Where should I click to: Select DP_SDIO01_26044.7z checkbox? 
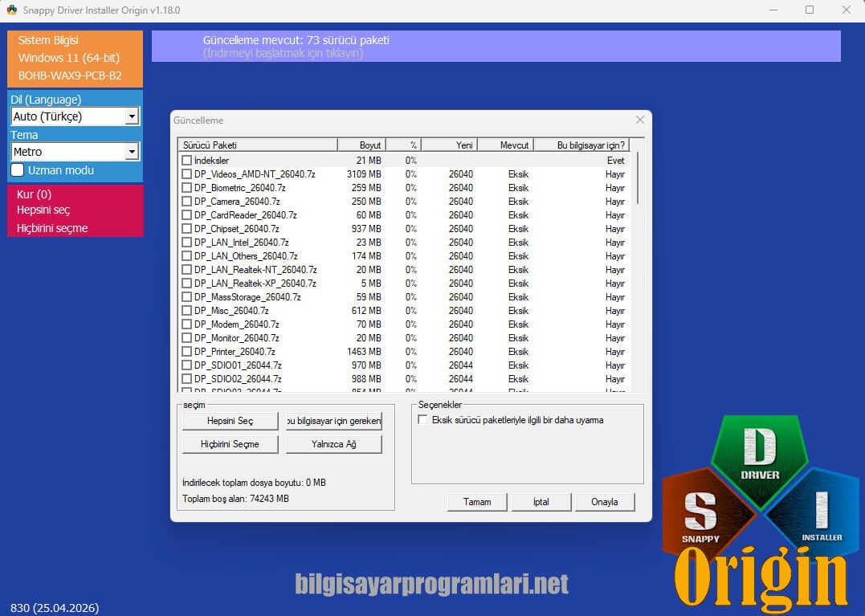[x=186, y=365]
